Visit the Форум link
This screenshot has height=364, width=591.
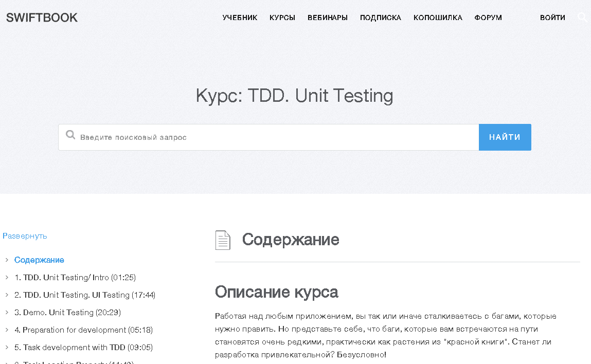click(488, 17)
